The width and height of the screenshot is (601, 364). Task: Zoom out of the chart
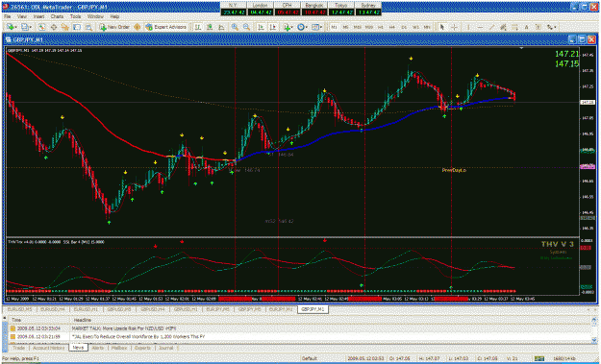pyautogui.click(x=246, y=27)
